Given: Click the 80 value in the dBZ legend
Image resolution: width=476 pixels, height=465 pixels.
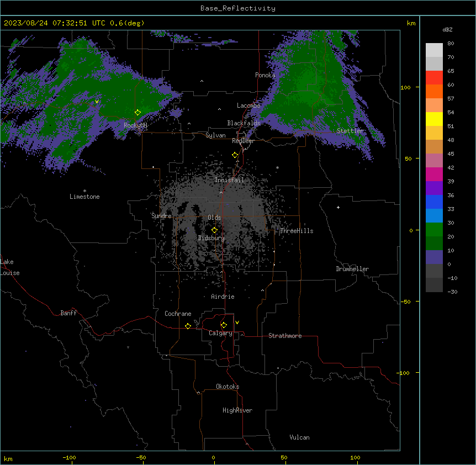Looking at the screenshot, I should click(x=451, y=44).
